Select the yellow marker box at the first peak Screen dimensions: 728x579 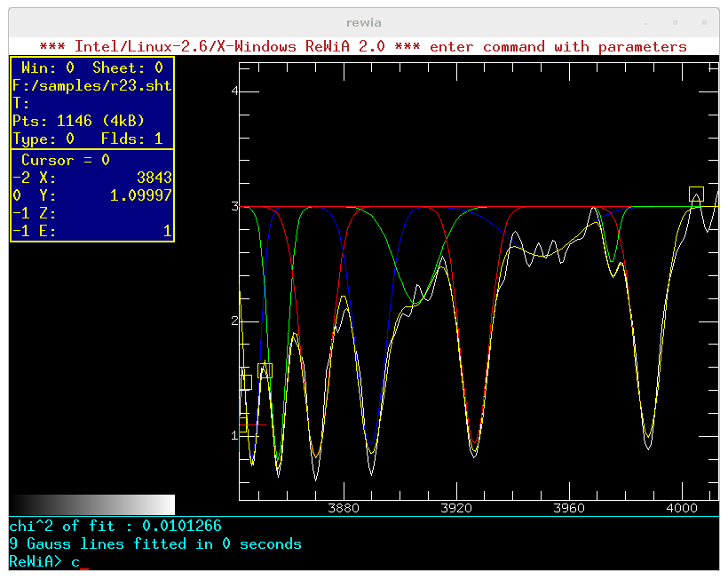coord(265,370)
